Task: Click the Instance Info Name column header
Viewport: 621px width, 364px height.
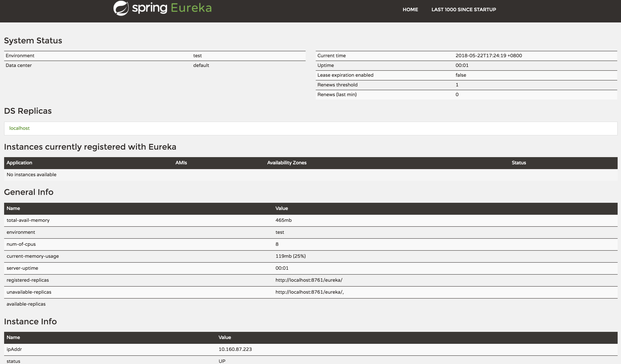Action: (x=13, y=337)
